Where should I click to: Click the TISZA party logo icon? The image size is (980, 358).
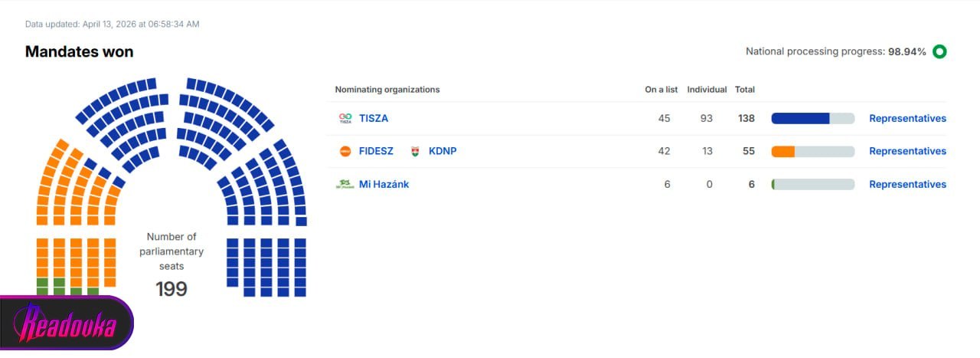click(x=345, y=119)
